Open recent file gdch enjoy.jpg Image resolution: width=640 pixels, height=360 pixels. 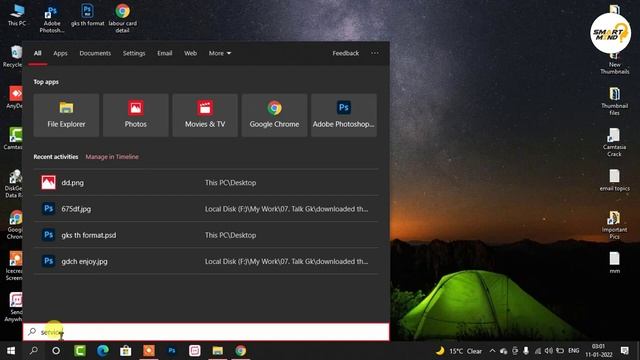206,261
